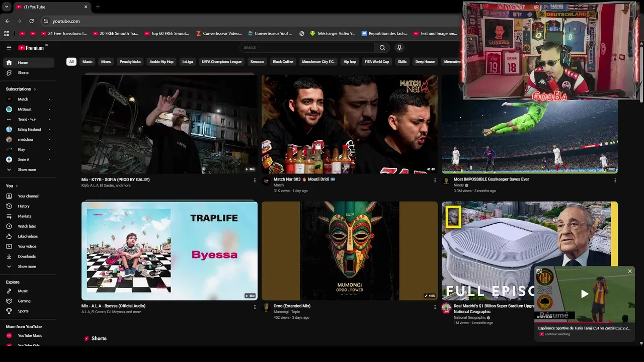This screenshot has width=644, height=362.
Task: Open Repartition des tach... bookmark
Action: (x=384, y=34)
